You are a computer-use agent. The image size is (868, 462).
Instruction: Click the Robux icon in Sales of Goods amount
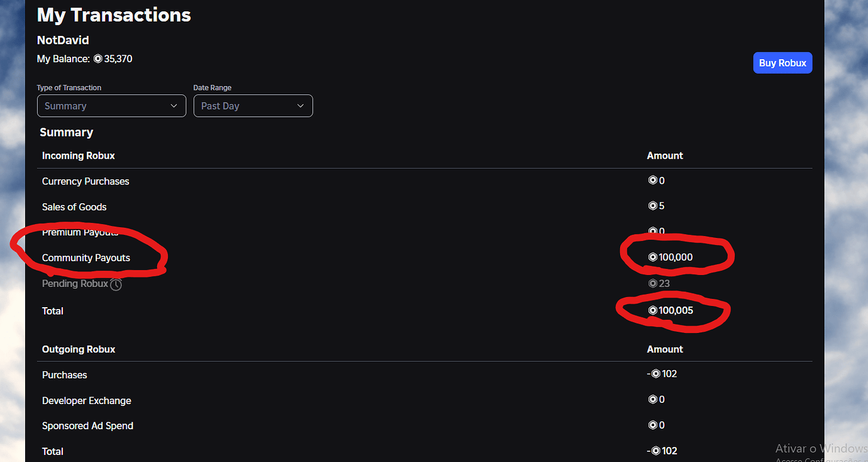653,206
